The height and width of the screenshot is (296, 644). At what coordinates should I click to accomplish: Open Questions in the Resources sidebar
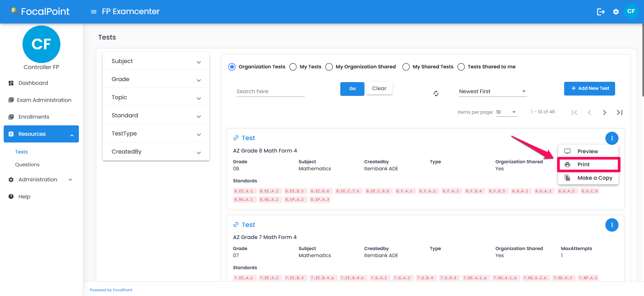pos(27,165)
